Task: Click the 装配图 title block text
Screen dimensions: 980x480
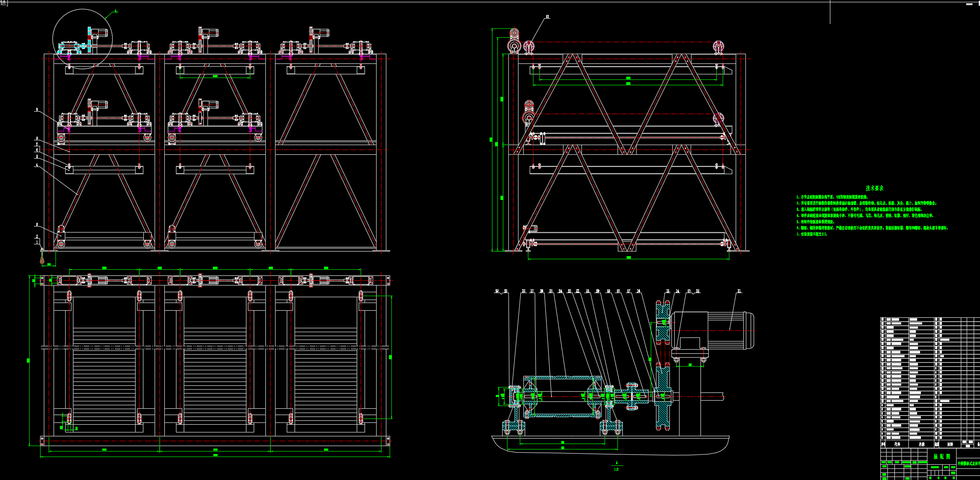Action: tap(941, 457)
